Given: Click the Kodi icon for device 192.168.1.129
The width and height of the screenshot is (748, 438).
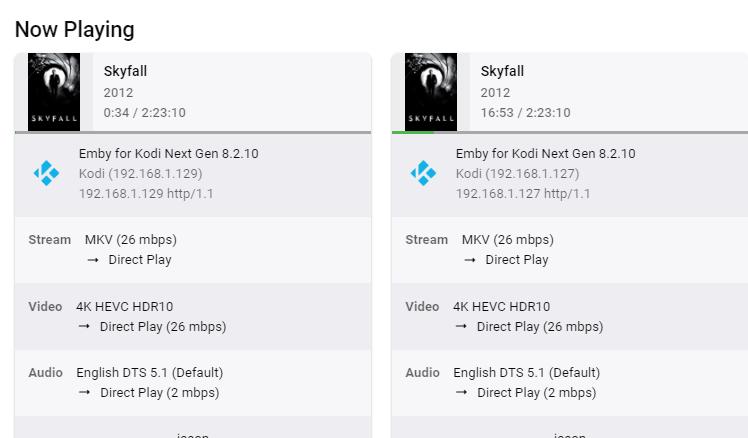Looking at the screenshot, I should coord(46,173).
